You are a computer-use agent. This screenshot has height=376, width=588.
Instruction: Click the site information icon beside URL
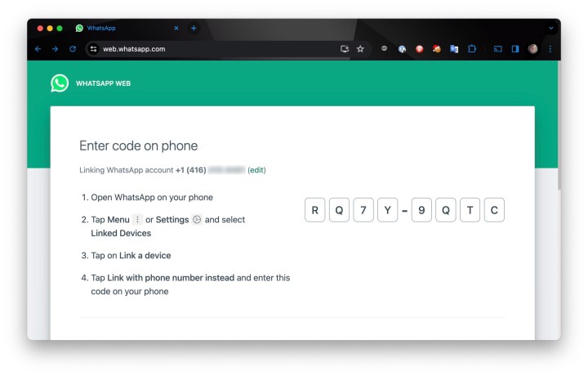93,49
